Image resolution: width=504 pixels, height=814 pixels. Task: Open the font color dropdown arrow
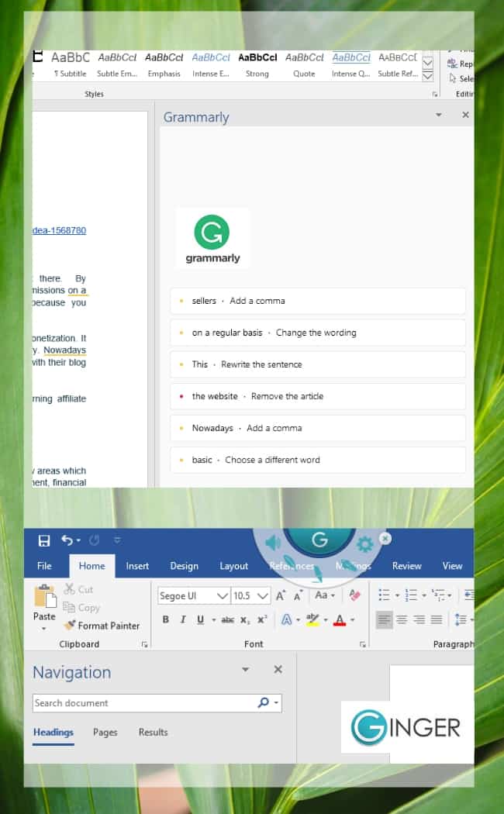click(353, 620)
